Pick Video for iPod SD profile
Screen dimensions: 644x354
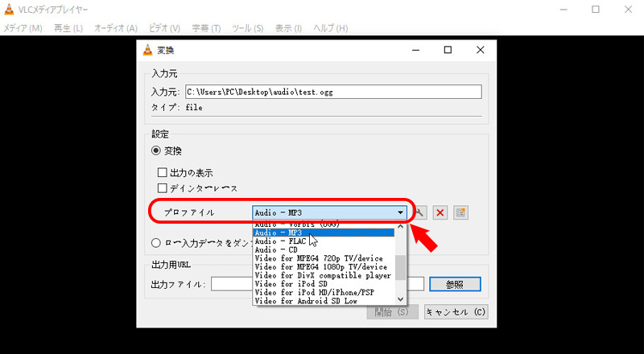(x=324, y=284)
